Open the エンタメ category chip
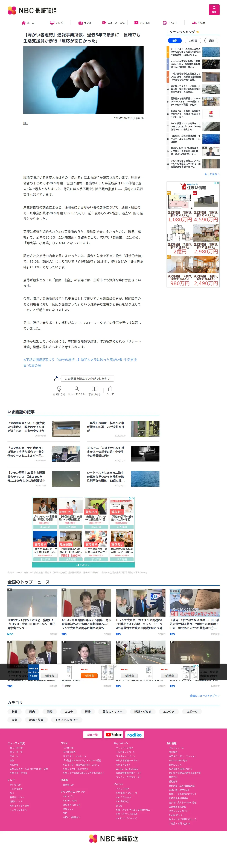The height and width of the screenshot is (868, 227). point(169,712)
